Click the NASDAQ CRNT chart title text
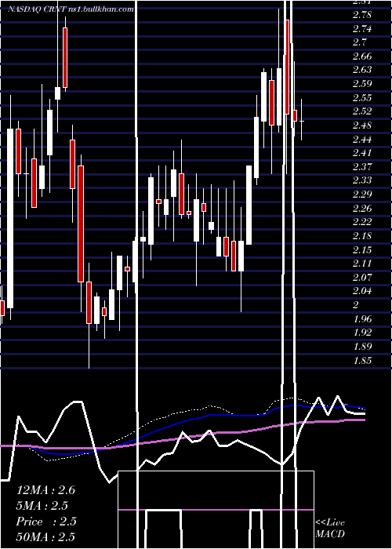Screen dimensions: 392x549 point(71,9)
